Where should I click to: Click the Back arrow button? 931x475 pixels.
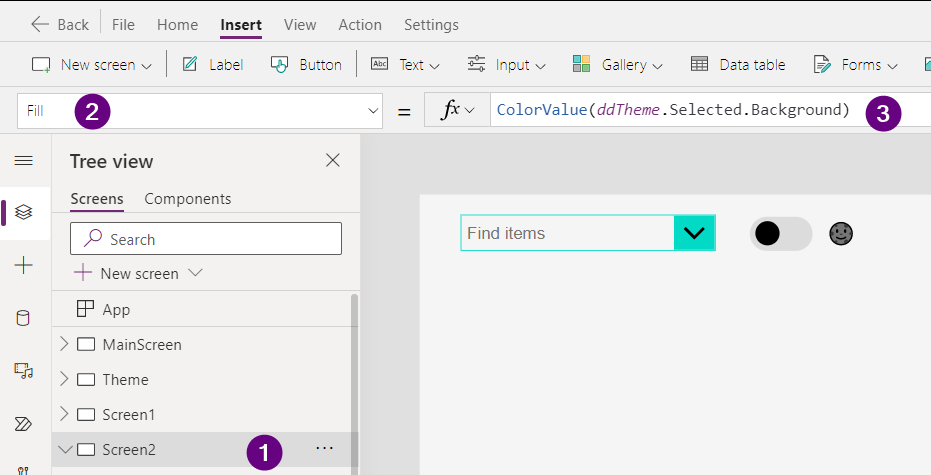click(59, 24)
